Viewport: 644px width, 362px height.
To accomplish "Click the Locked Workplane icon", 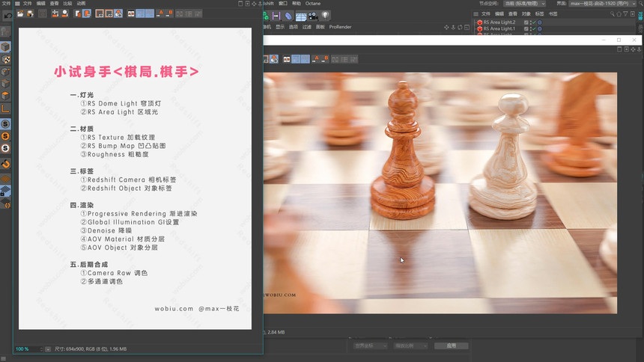I will pyautogui.click(x=5, y=191).
